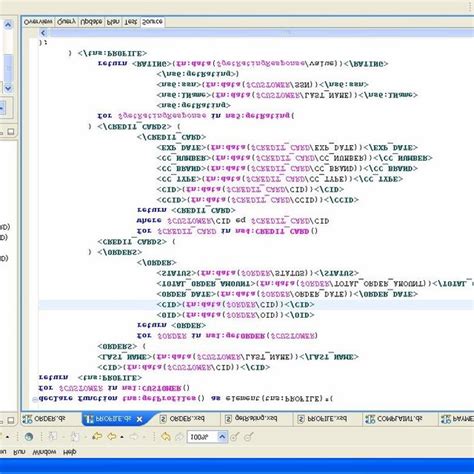Open the Query editor tab
Viewport: 474px width, 474px height.
coord(66,22)
